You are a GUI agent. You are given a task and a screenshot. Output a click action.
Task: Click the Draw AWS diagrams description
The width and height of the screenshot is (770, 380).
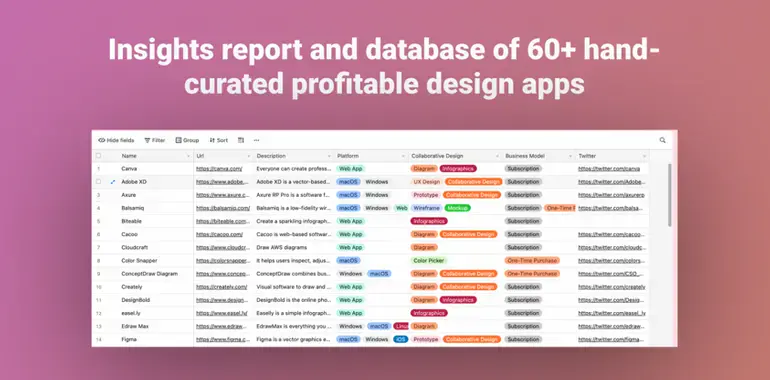tap(281, 247)
